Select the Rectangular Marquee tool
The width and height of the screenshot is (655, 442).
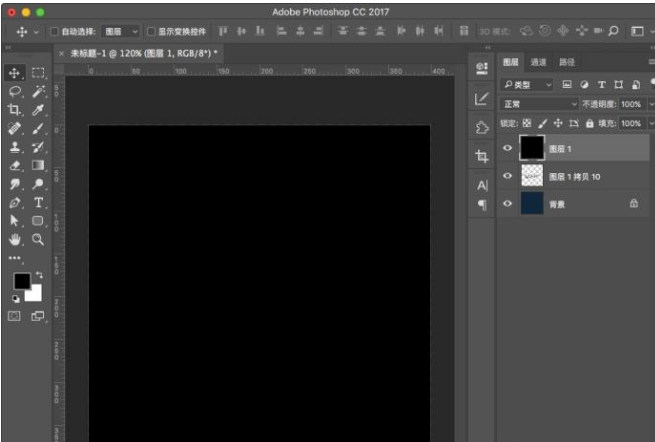pos(38,73)
